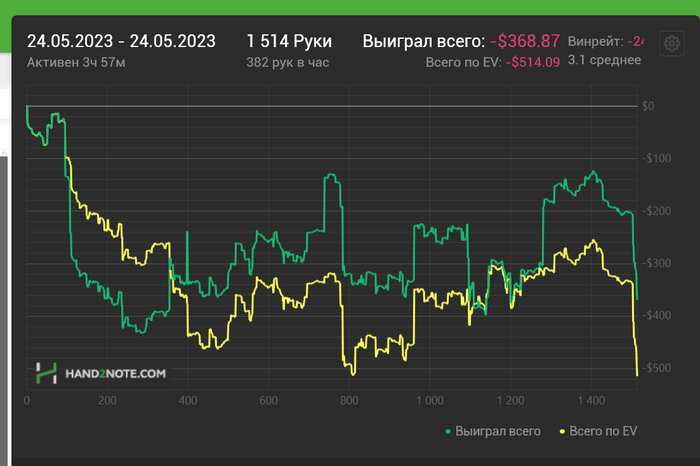Viewport: 700px width, 466px height.
Task: Select the 1 400 mark on the hands axis
Action: (591, 400)
